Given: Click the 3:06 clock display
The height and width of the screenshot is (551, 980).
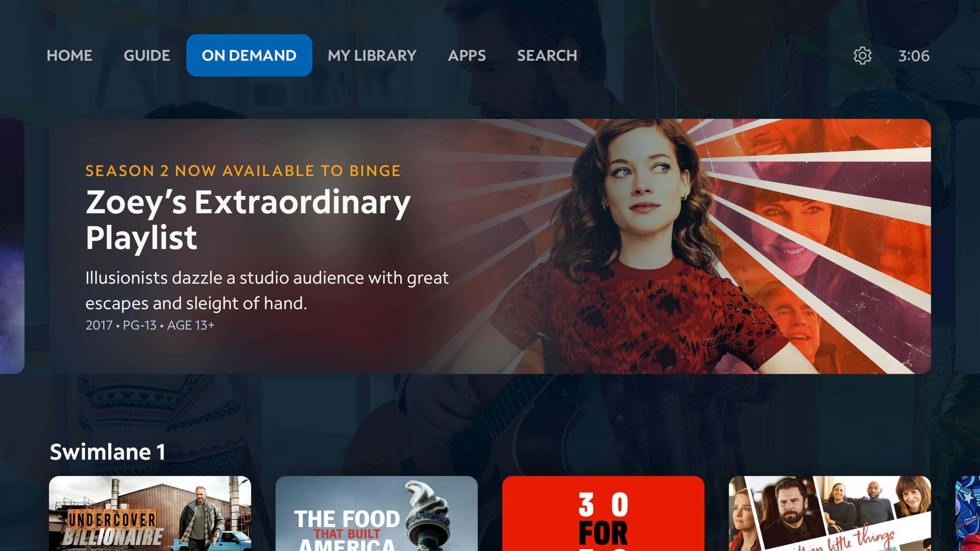Looking at the screenshot, I should click(914, 56).
